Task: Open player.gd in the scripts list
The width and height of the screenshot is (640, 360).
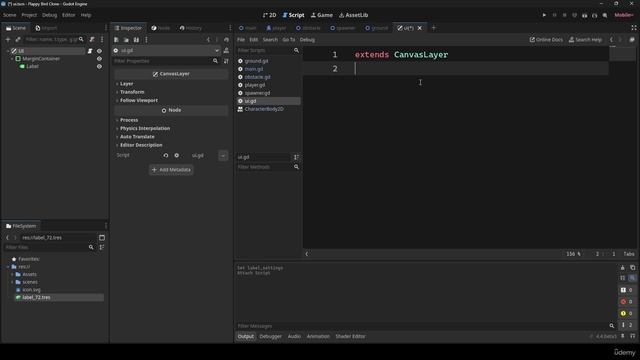Action: pyautogui.click(x=255, y=85)
